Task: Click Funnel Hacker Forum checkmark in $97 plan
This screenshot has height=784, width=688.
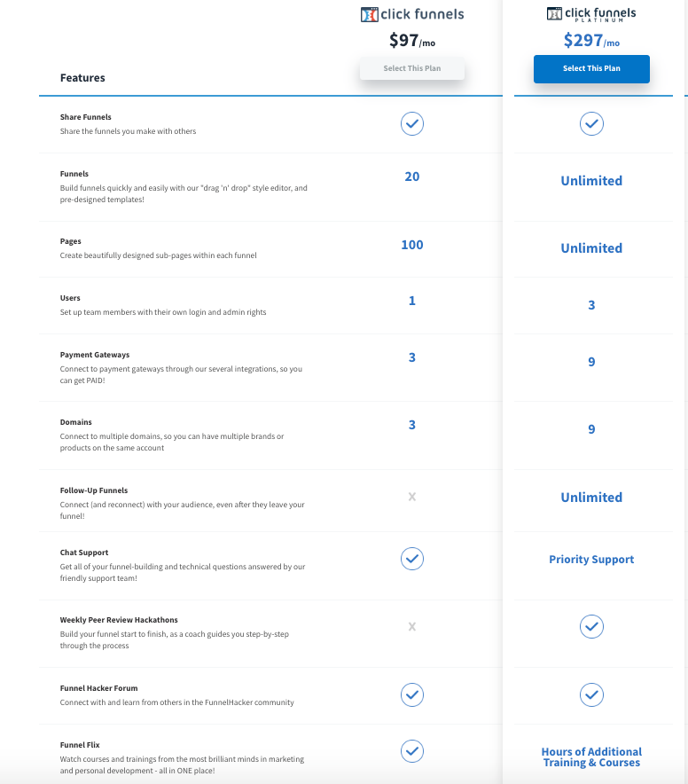Action: click(x=412, y=695)
